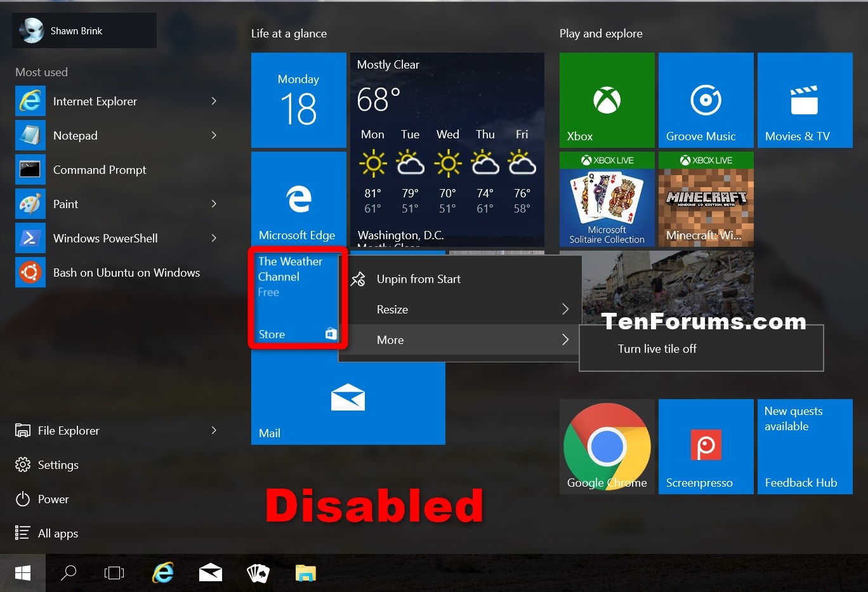Open the Xbox app tile
The width and height of the screenshot is (868, 592).
click(x=606, y=100)
